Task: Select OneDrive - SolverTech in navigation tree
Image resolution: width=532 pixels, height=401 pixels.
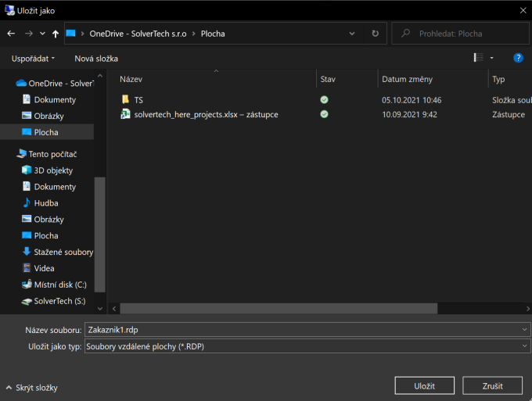Action: click(x=61, y=84)
